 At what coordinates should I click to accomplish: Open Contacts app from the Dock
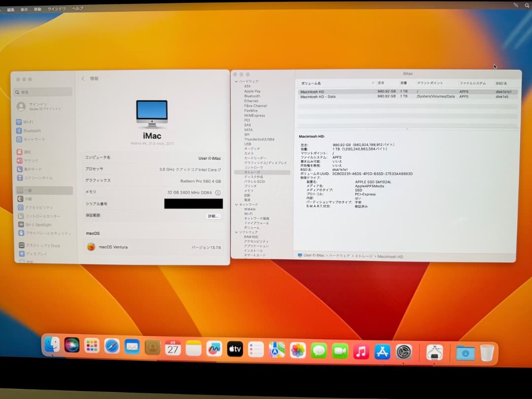(152, 348)
